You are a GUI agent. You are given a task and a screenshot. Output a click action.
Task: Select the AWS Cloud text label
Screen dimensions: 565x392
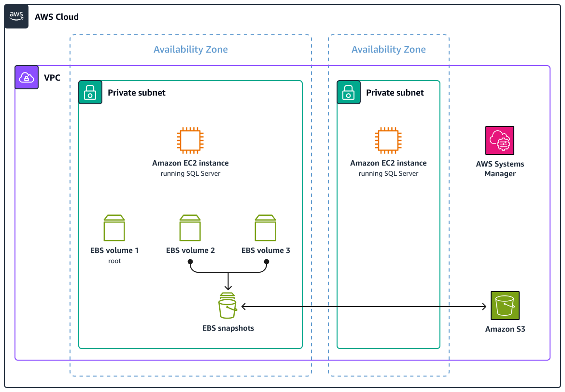click(x=56, y=16)
